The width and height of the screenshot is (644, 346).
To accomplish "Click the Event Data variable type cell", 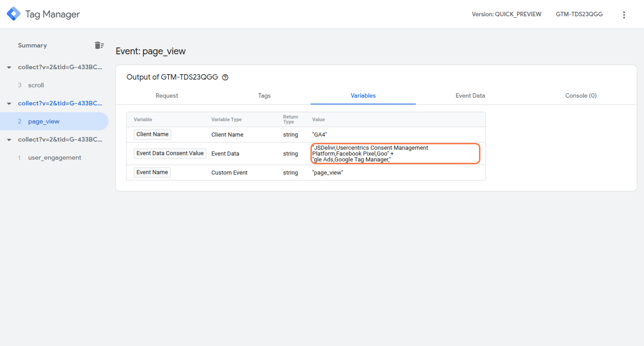I will [225, 154].
